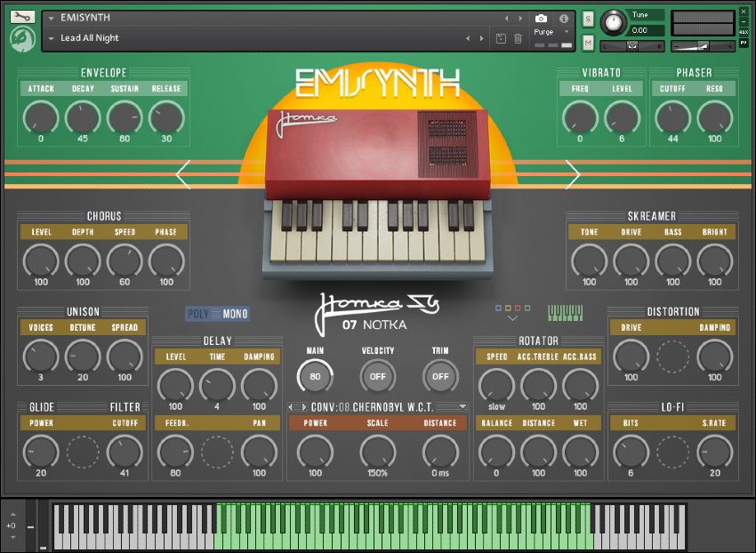Go back with the large left chevron

tap(183, 175)
